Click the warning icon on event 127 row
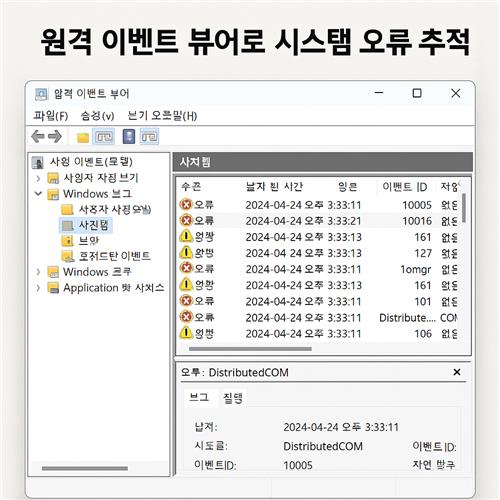This screenshot has width=500, height=500. tap(186, 252)
